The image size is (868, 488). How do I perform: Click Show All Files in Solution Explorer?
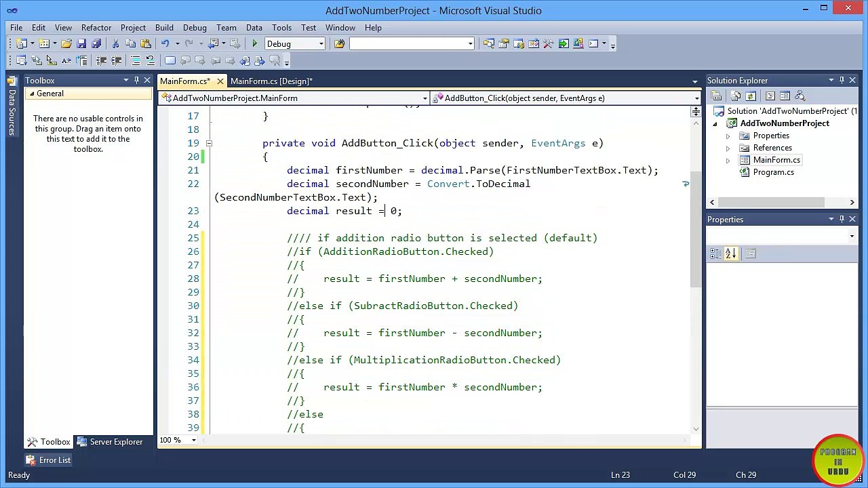pyautogui.click(x=736, y=96)
